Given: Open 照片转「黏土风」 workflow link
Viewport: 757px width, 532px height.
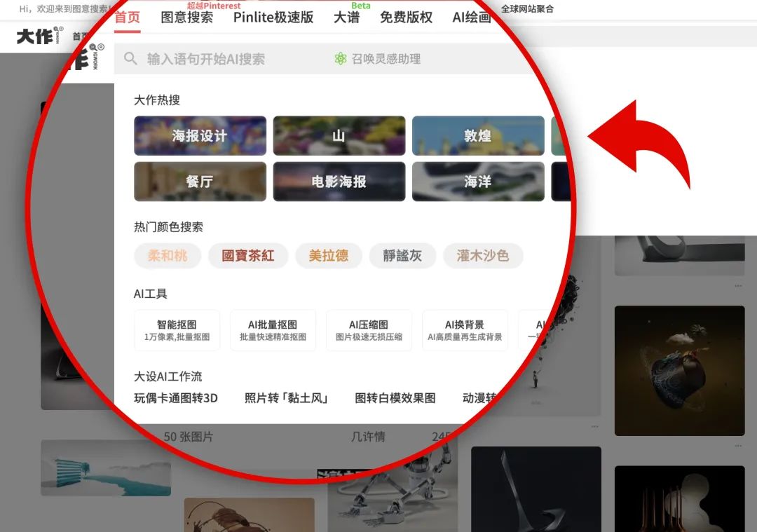Looking at the screenshot, I should tap(286, 398).
